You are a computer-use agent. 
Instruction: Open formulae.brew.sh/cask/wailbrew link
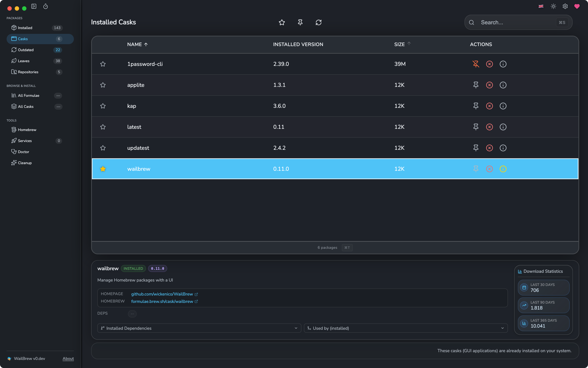164,301
